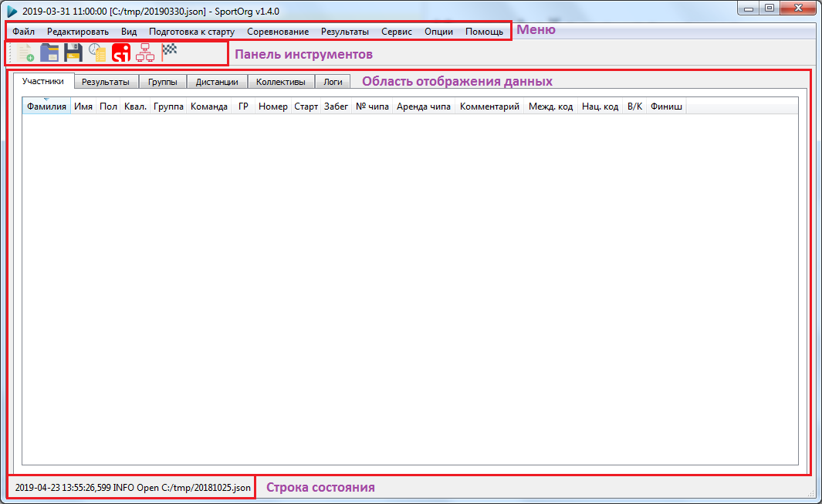Sort by the Фамилия column header
The width and height of the screenshot is (822, 504).
(x=46, y=107)
